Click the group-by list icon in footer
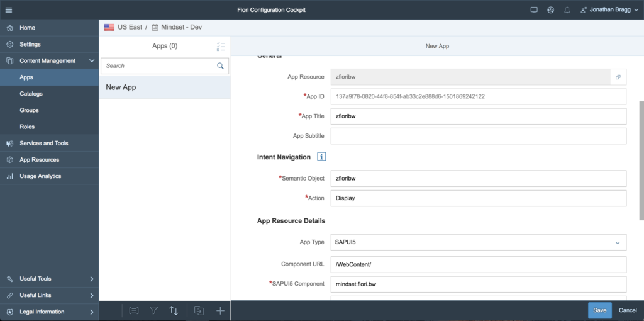The width and height of the screenshot is (644, 321). [134, 311]
